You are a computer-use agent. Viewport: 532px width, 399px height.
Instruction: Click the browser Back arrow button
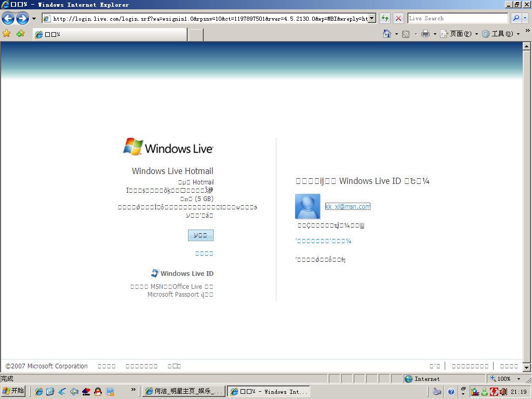pyautogui.click(x=8, y=19)
